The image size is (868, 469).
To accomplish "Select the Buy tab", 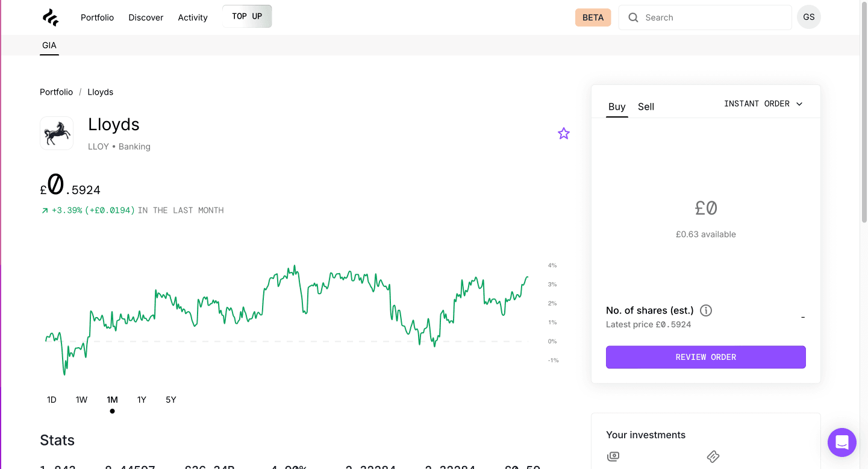I will 617,107.
